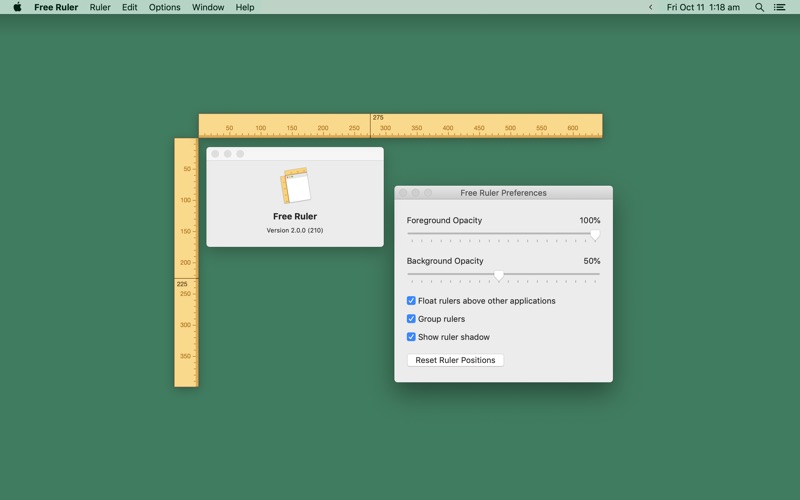The height and width of the screenshot is (500, 800).
Task: Open the Help menu
Action: click(x=245, y=7)
